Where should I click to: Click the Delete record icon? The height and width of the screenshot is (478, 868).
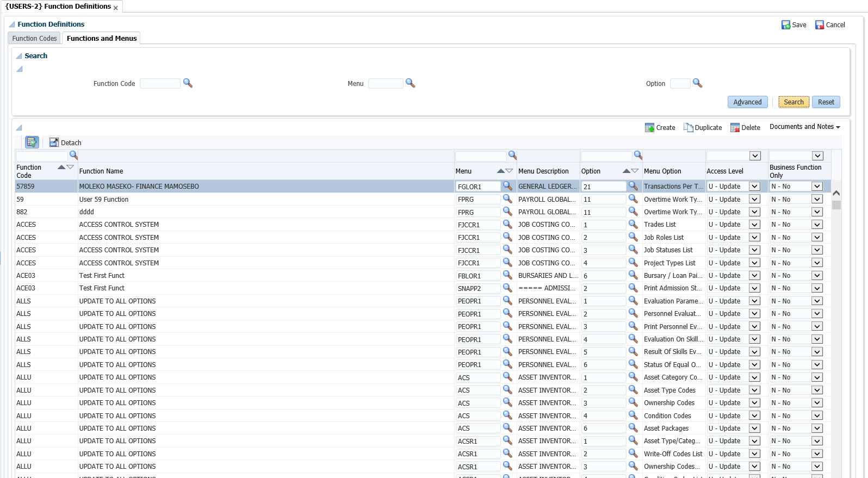735,128
